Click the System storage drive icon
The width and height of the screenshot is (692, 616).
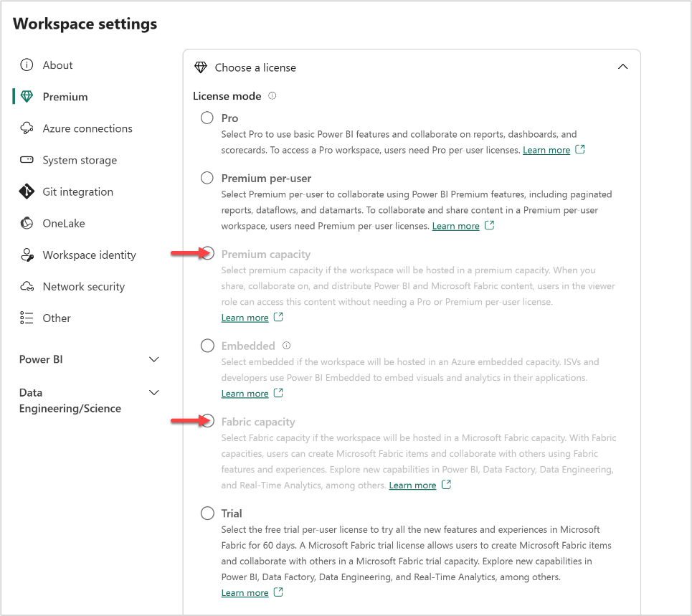(27, 160)
